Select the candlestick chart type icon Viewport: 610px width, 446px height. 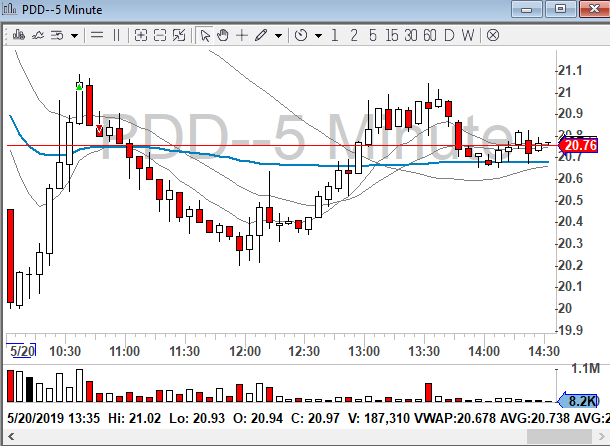coord(19,36)
